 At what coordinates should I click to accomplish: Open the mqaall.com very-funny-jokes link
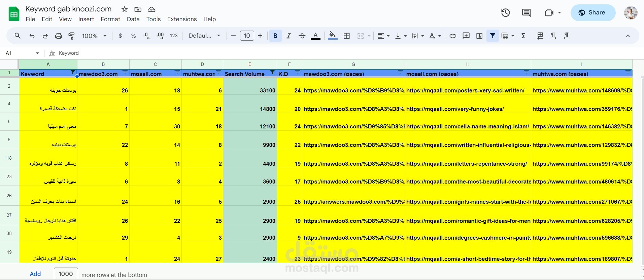click(455, 109)
